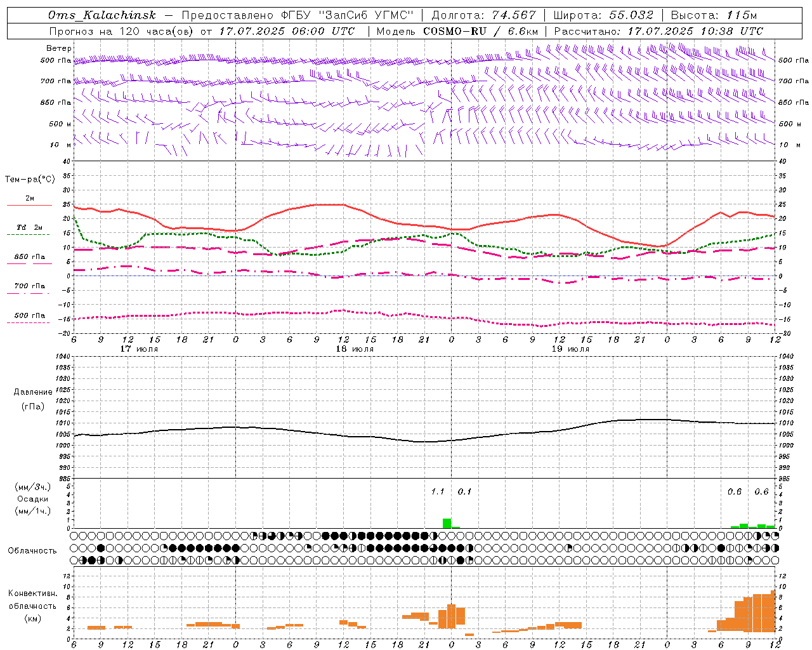Click the Облачность cloud cover label

pyautogui.click(x=32, y=551)
